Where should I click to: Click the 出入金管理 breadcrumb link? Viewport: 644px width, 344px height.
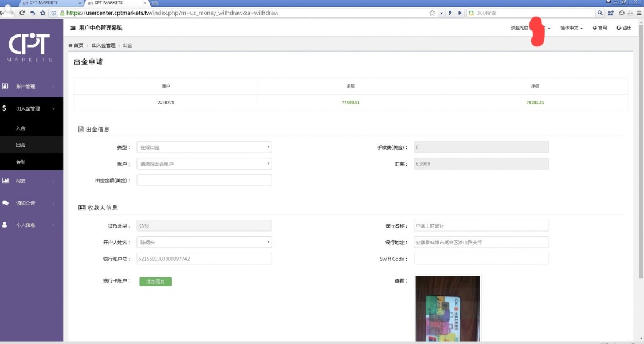[104, 45]
